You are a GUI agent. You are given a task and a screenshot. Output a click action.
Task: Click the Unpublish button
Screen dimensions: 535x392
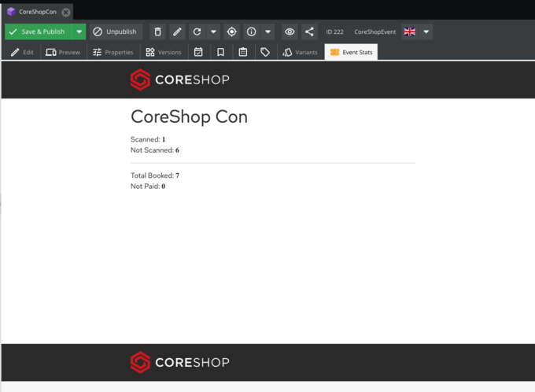click(x=116, y=31)
